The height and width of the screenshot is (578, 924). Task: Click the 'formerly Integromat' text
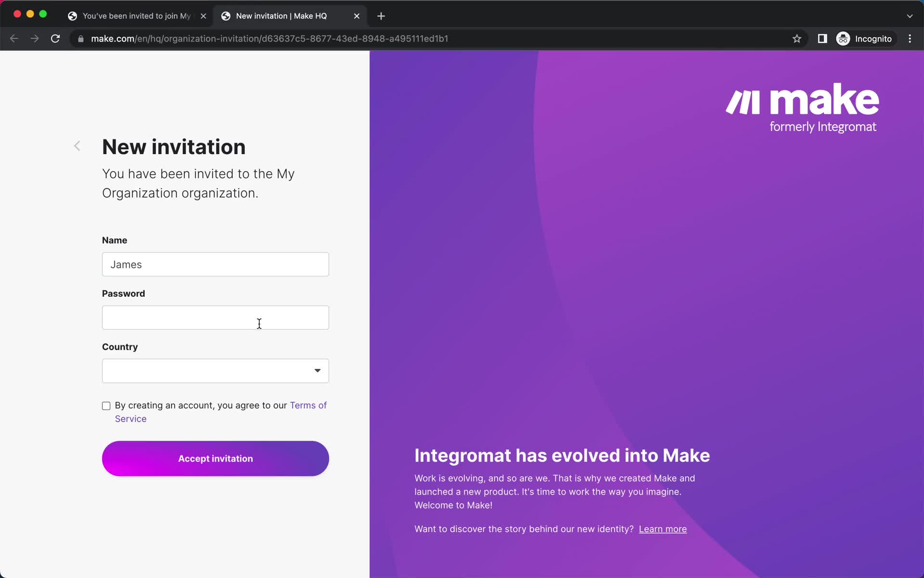823,127
